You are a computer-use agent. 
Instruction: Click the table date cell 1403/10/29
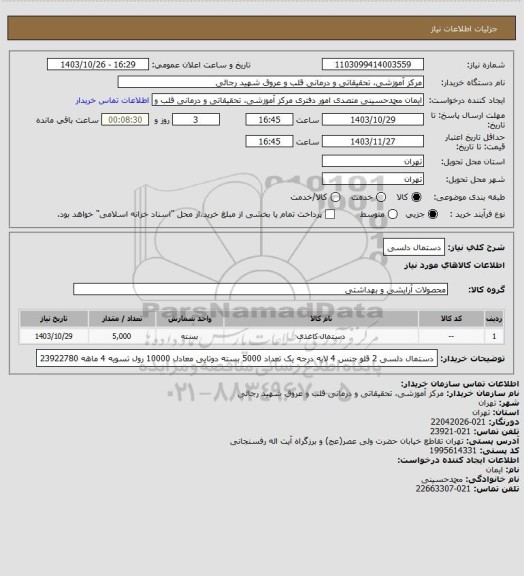[54, 336]
